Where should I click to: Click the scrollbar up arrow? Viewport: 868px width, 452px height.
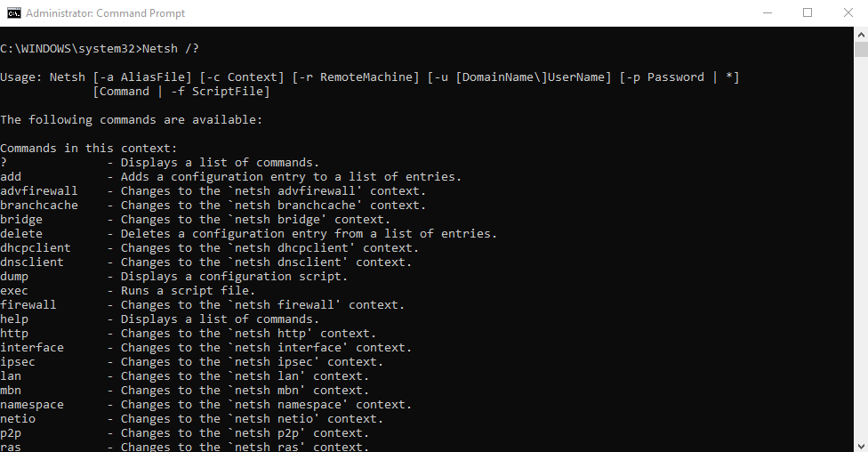[x=860, y=34]
